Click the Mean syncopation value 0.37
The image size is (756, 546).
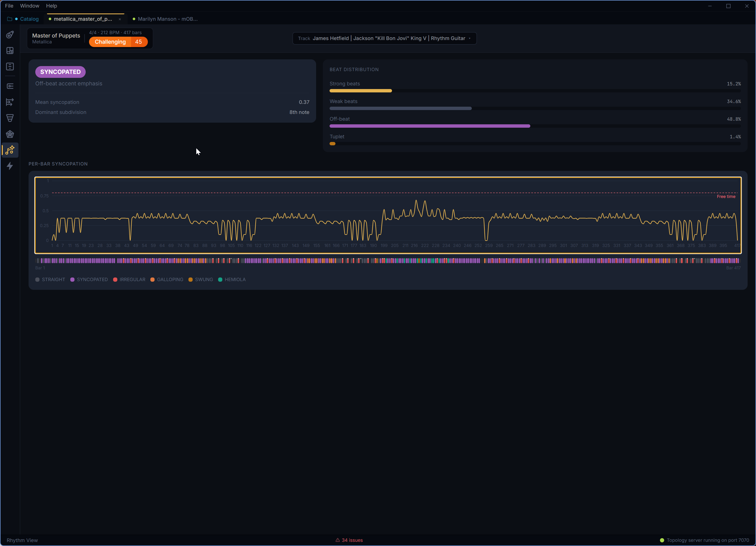[304, 102]
